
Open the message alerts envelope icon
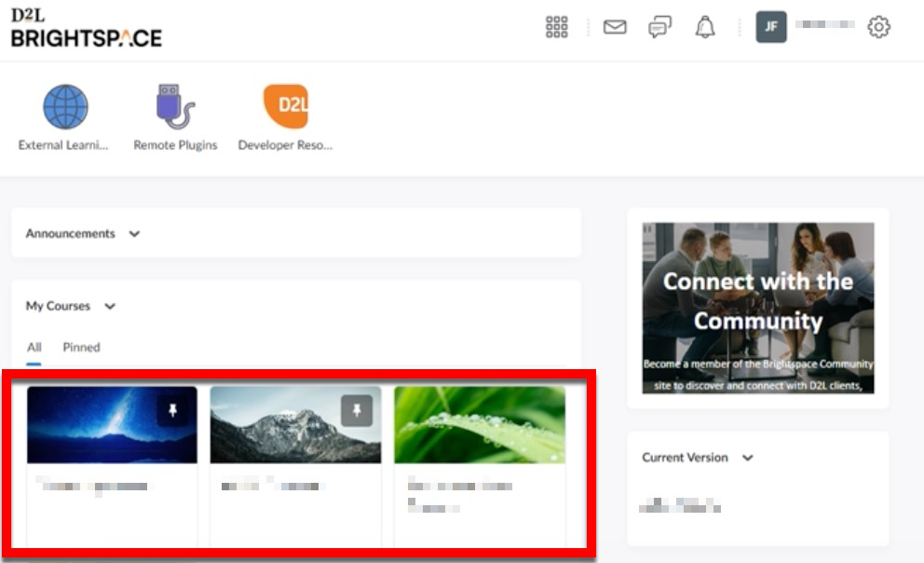(x=615, y=27)
